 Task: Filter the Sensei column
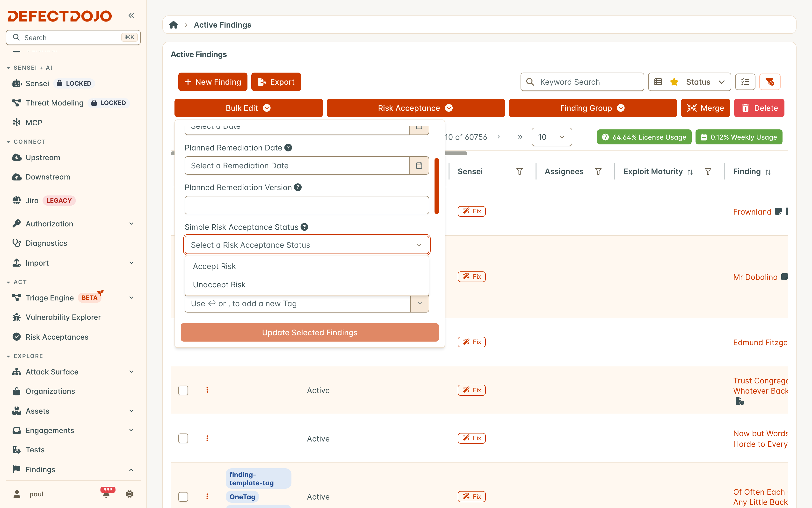519,171
